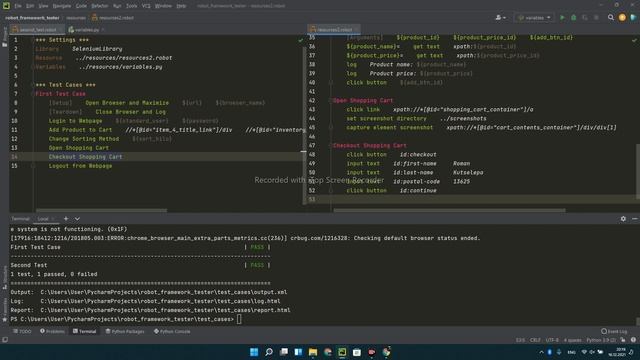
Task: Open the Windows Start menu
Action: pos(254,352)
